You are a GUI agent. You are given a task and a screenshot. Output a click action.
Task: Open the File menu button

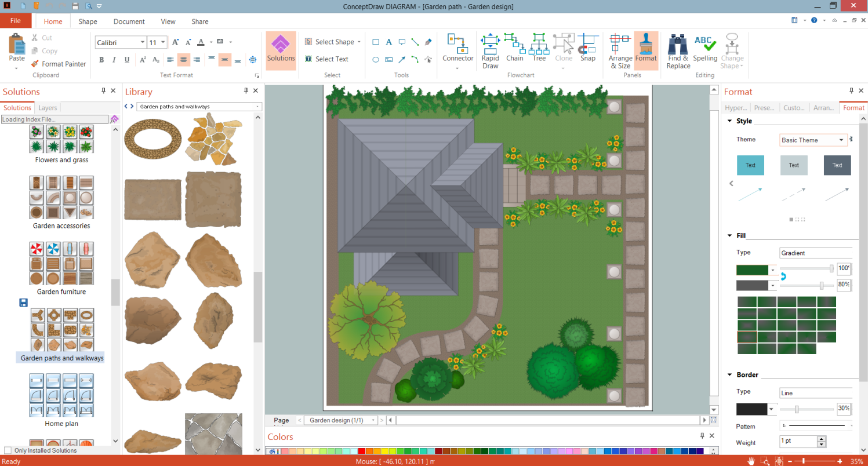click(x=16, y=21)
